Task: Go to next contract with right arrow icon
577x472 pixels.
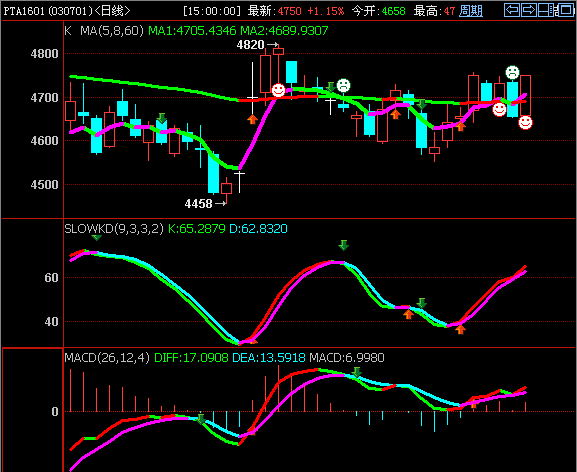Action: (529, 10)
